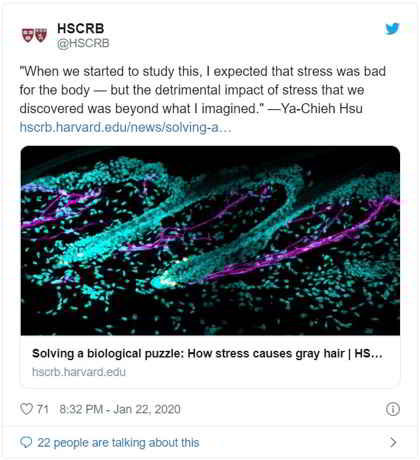Open '22 people are talking about this'
The height and width of the screenshot is (460, 420).
tap(118, 443)
